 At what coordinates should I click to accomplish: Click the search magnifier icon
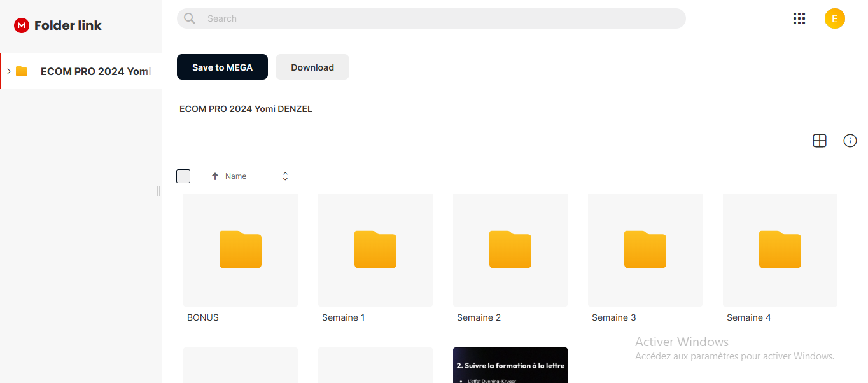click(190, 18)
